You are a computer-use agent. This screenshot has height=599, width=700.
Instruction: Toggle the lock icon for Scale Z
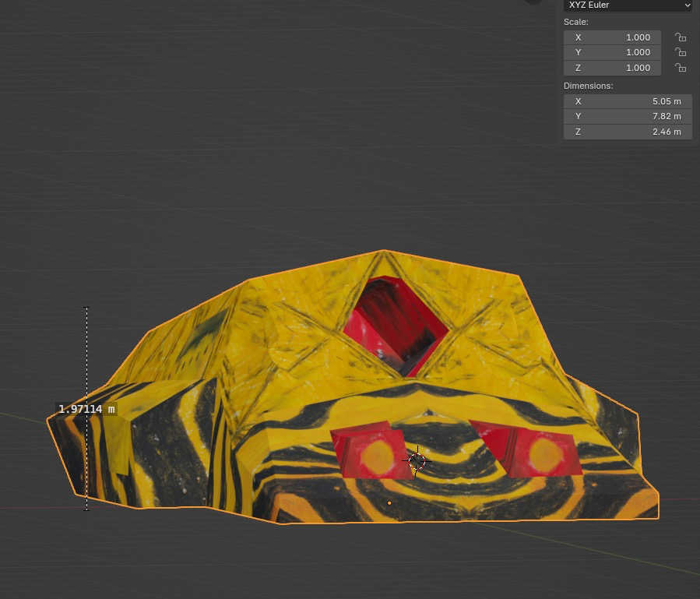click(680, 68)
